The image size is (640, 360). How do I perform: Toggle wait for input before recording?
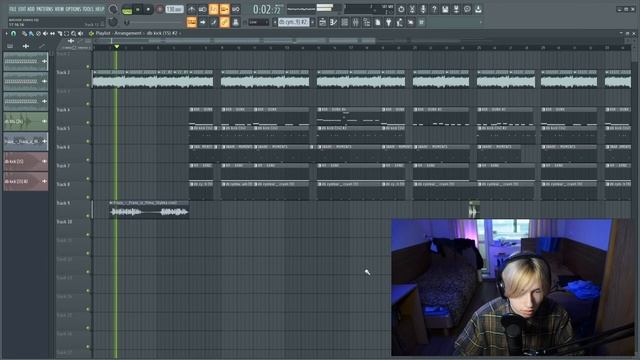click(202, 9)
